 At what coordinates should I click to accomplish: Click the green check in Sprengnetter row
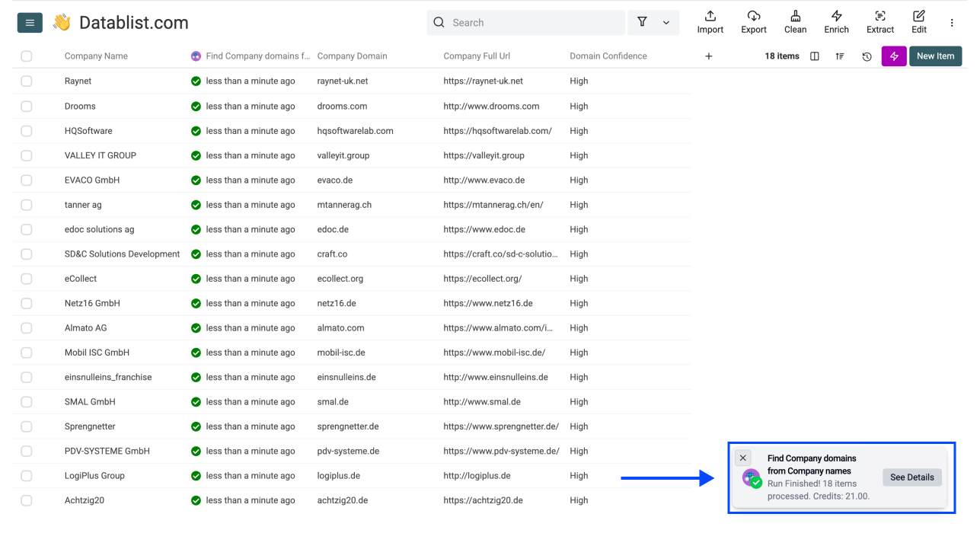click(x=196, y=426)
